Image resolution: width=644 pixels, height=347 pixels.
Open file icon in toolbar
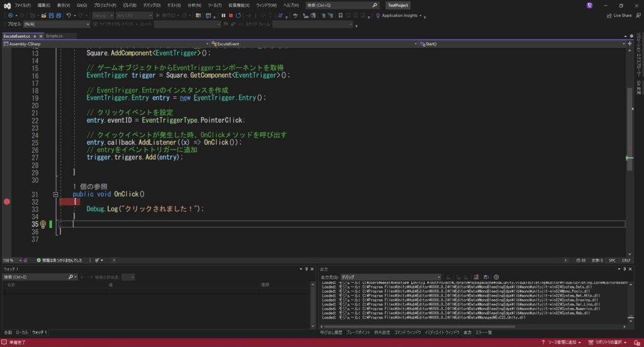tap(43, 16)
